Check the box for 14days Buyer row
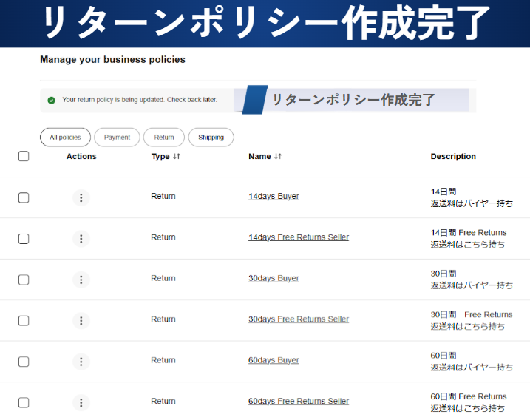530x420 pixels. pos(24,197)
